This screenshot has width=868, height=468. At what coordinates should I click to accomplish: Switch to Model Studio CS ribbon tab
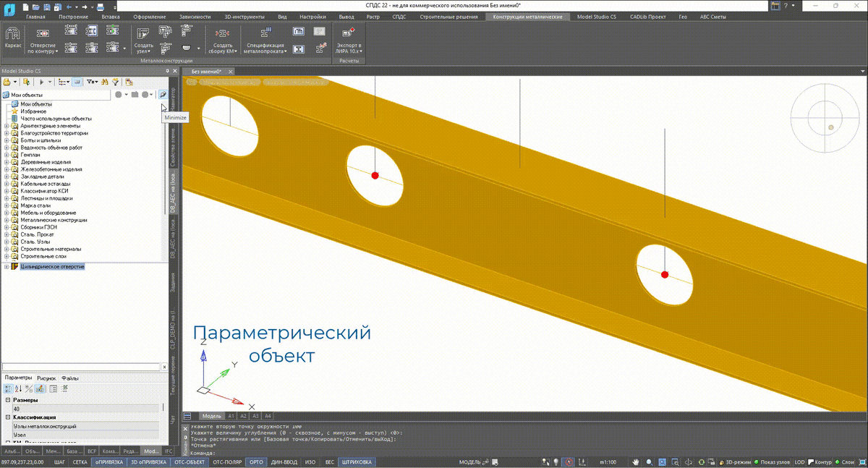[597, 16]
